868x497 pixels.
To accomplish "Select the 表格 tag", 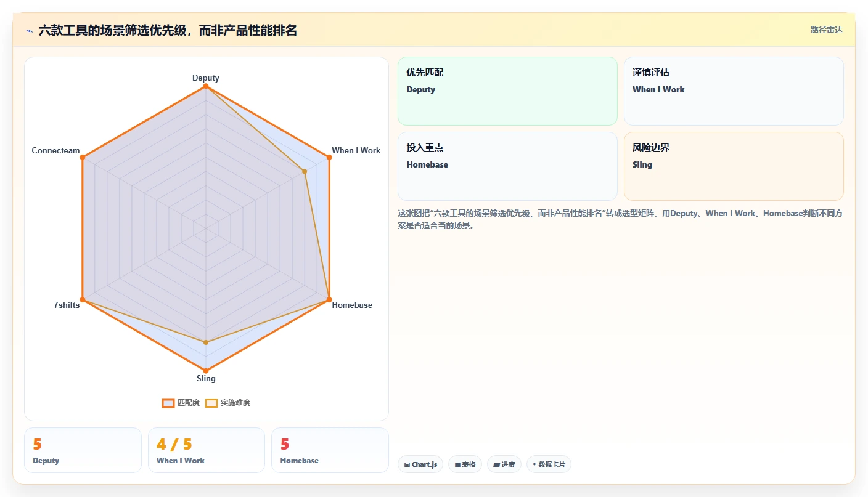I will coord(465,464).
